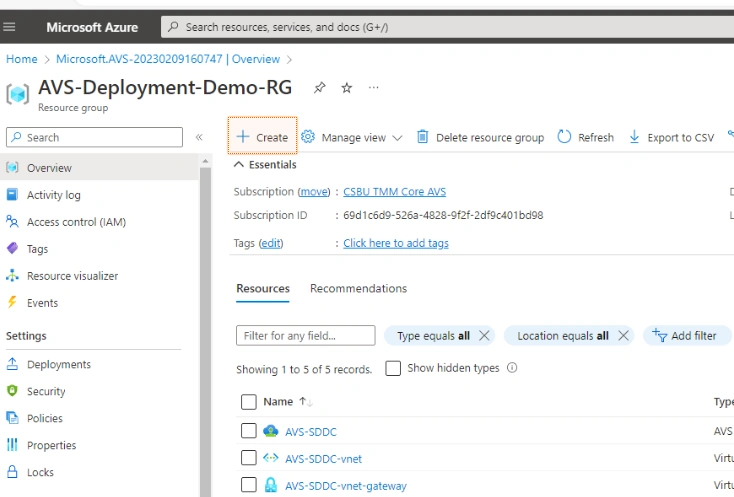Viewport: 734px width, 497px height.
Task: Go to Home breadcrumb
Action: pyautogui.click(x=22, y=59)
